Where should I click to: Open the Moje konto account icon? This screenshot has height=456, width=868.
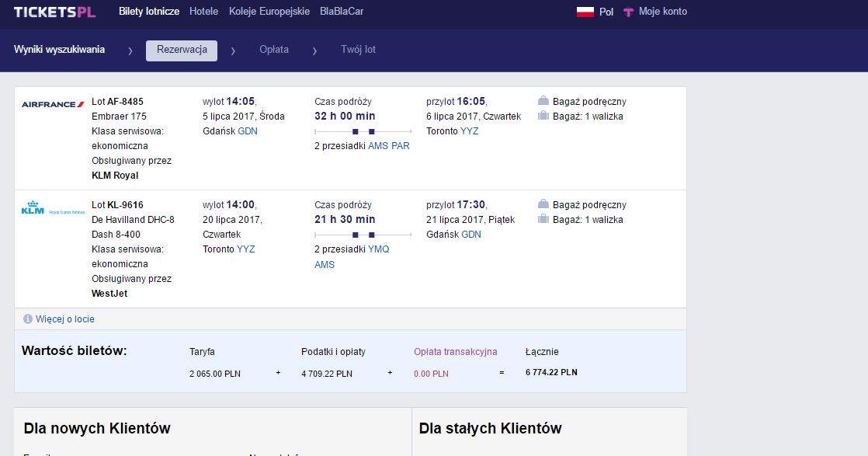628,12
